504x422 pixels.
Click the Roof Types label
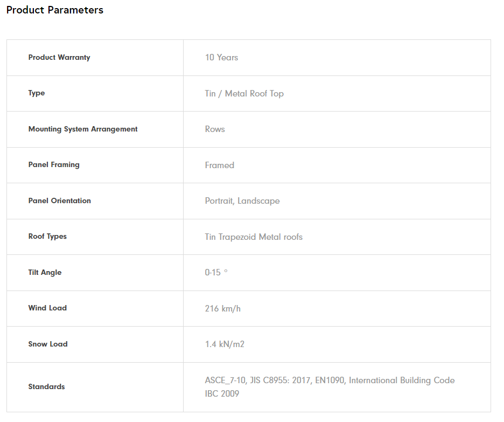coord(47,237)
